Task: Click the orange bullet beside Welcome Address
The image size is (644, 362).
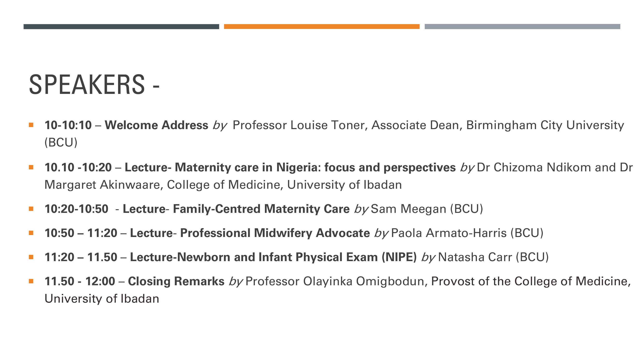Action: click(31, 125)
